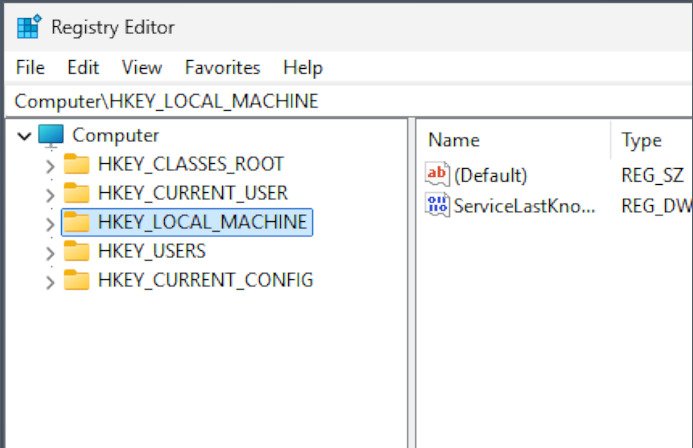Viewport: 693px width, 448px height.
Task: Click the address bar showing Computer\HKEY_LOCAL_MACHINE
Action: coord(348,102)
